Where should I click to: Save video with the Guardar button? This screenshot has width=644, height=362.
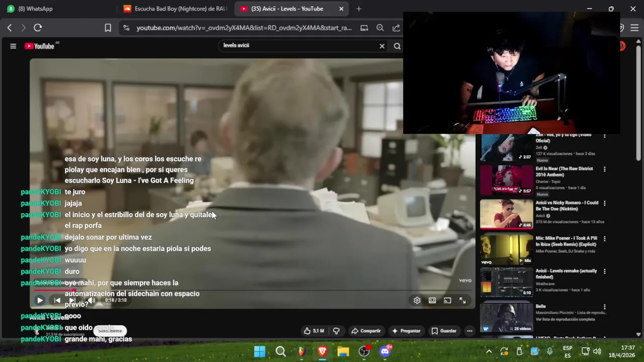pos(444,331)
